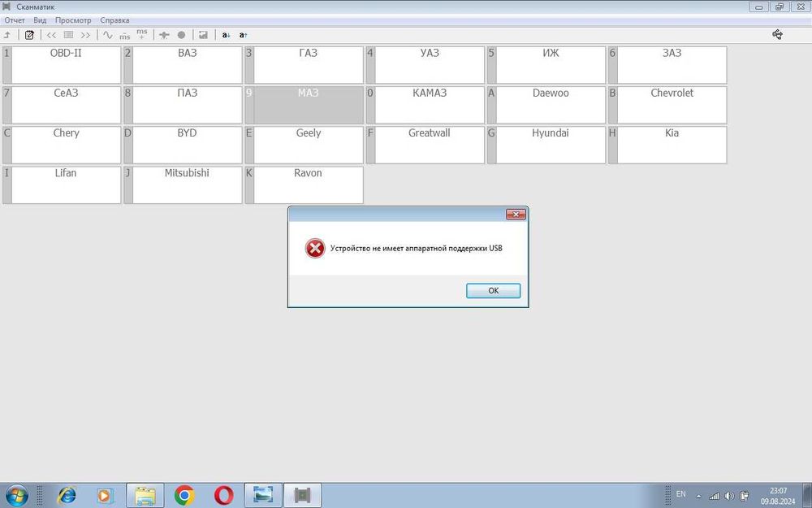
Task: Increase font size with a↑ icon
Action: coord(243,35)
